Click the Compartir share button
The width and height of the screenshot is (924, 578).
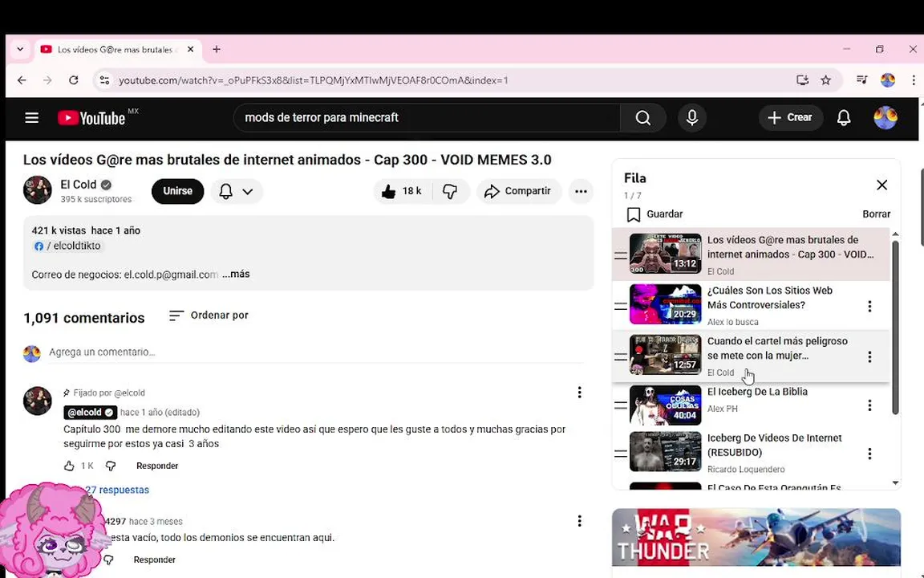(x=518, y=191)
